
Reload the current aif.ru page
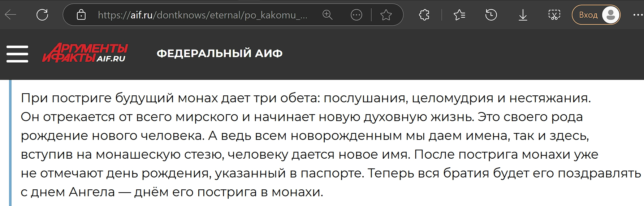42,15
